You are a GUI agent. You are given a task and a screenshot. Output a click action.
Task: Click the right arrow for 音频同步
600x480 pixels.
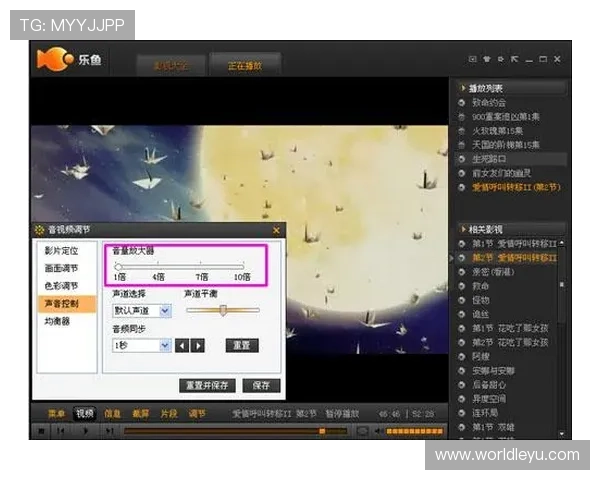coord(198,345)
